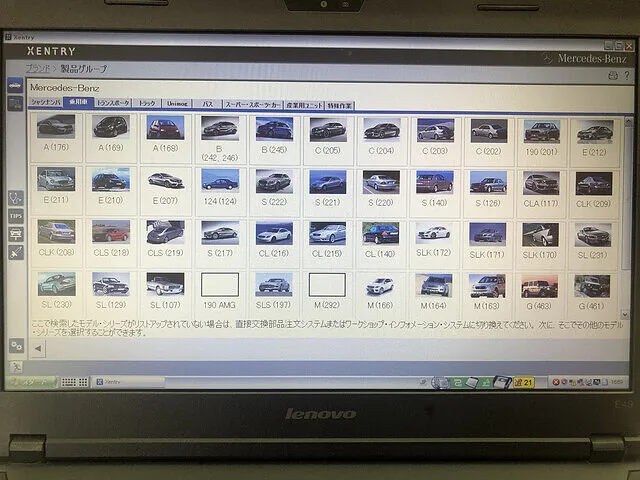The width and height of the screenshot is (640, 480).
Task: Open the CLK (208) model
Action: [x=56, y=231]
